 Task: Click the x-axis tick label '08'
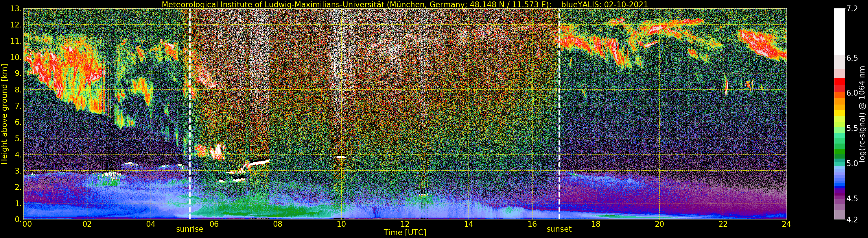click(278, 224)
